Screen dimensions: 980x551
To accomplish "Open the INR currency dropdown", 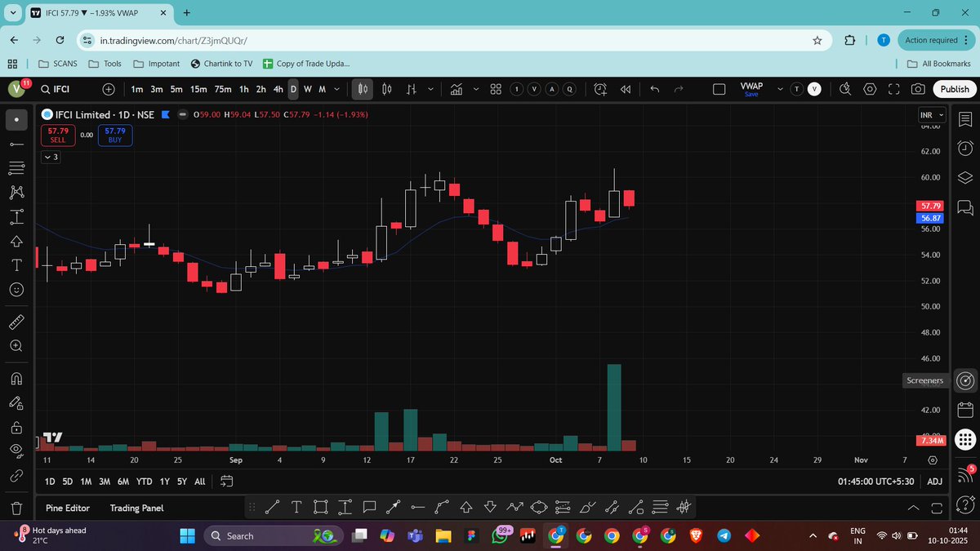I will click(x=931, y=115).
